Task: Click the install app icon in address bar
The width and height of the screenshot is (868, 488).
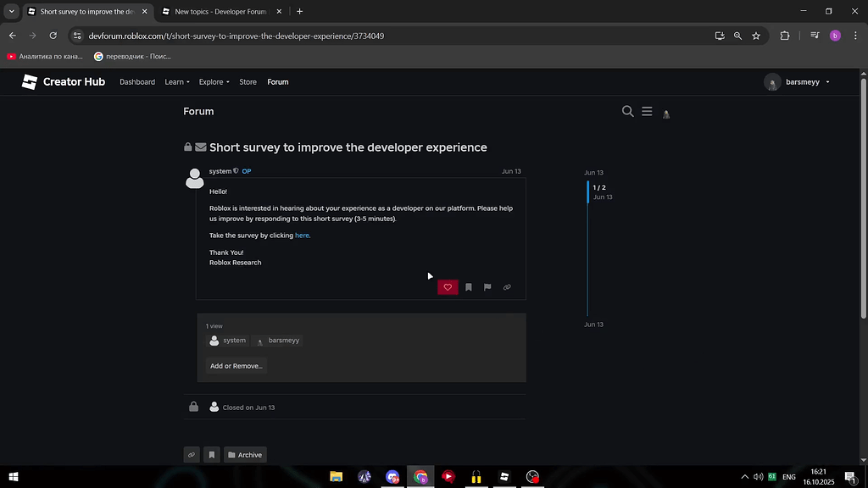Action: (x=720, y=36)
